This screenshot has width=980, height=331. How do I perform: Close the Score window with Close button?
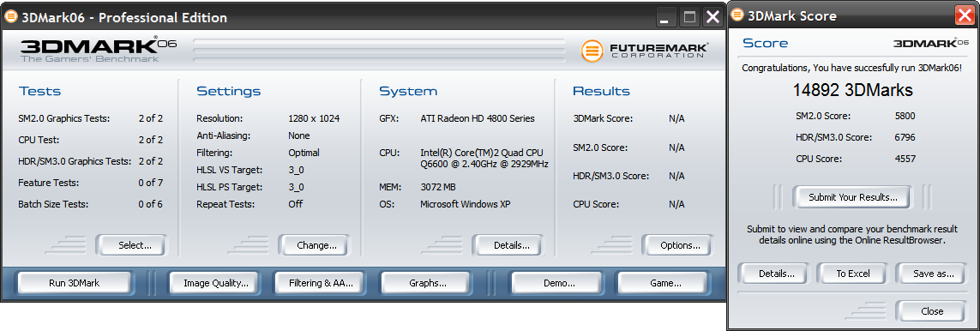[x=932, y=311]
